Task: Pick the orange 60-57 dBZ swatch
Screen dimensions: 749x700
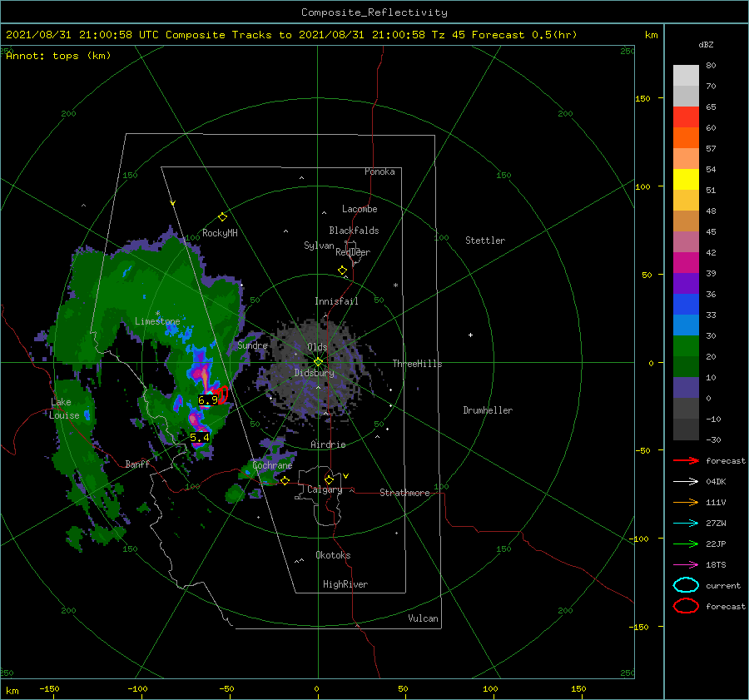Action: tap(686, 138)
